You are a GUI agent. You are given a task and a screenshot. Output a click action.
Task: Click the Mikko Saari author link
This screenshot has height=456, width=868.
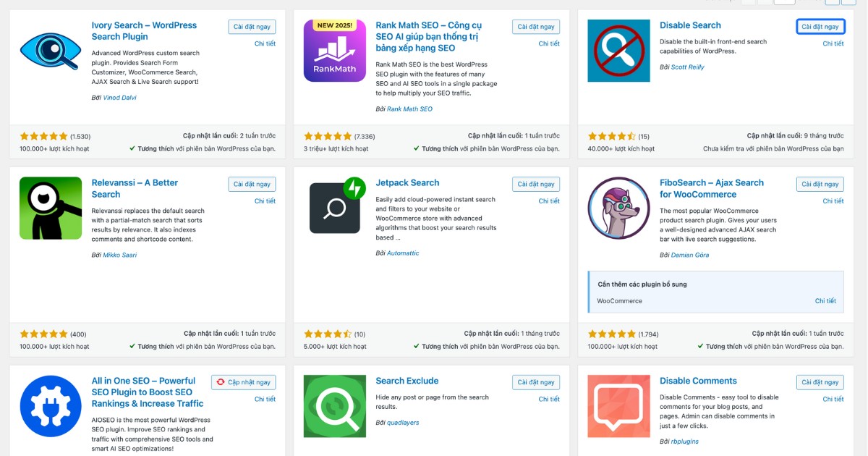coord(120,255)
